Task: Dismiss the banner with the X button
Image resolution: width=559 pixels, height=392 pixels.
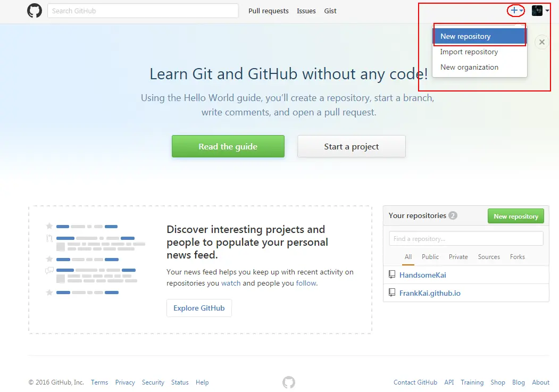Action: (542, 42)
